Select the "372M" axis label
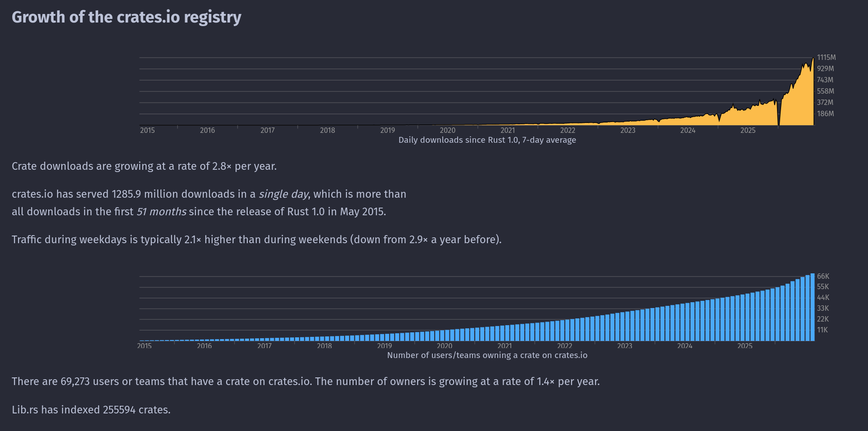Screen dimensions: 868x431 825,103
